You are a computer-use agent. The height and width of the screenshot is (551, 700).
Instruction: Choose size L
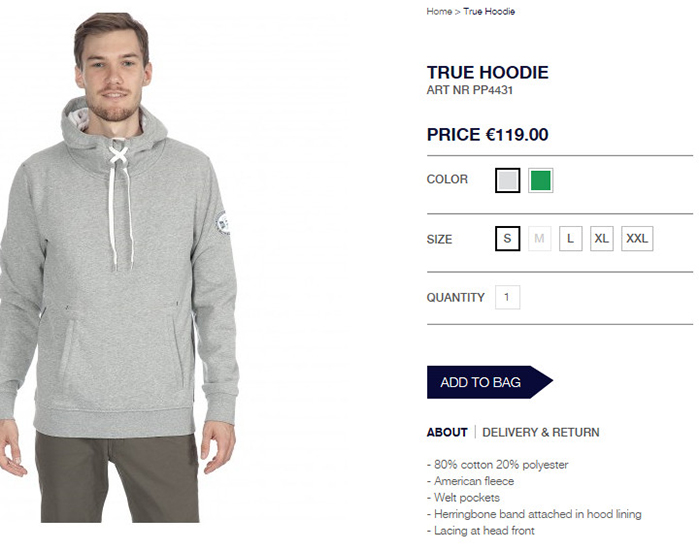click(x=571, y=238)
